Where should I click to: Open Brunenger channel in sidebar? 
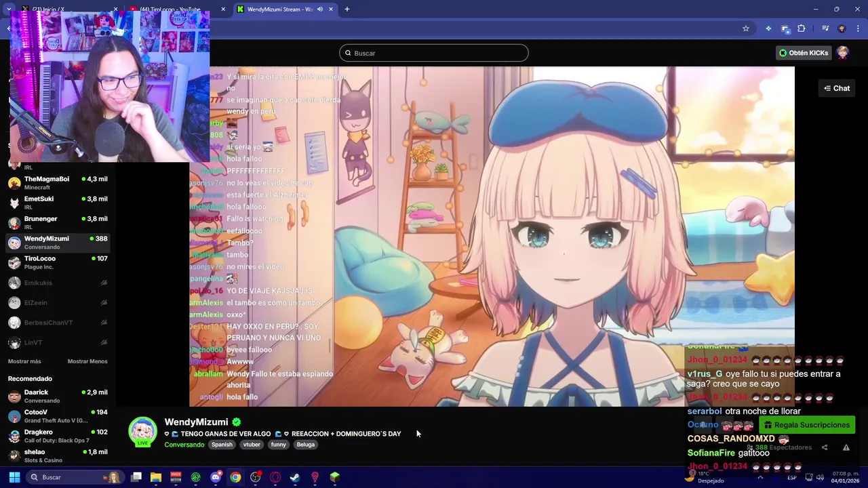pyautogui.click(x=58, y=222)
